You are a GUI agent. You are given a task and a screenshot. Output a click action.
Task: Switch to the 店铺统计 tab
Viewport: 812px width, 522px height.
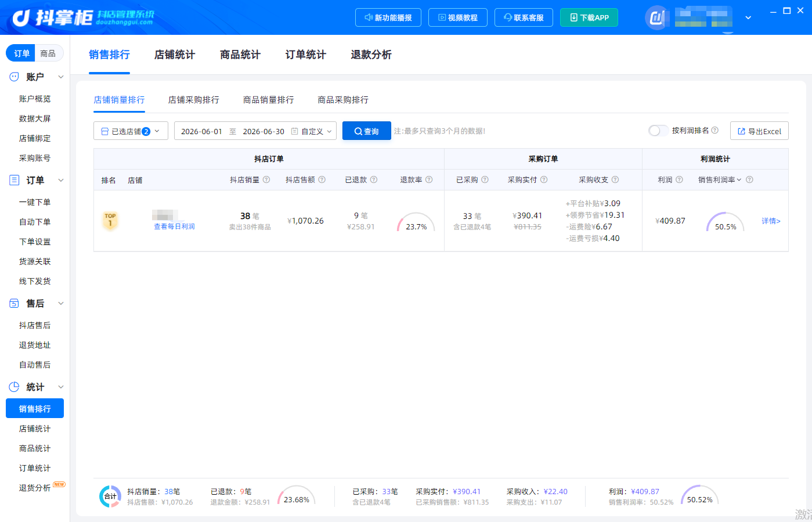[175, 55]
